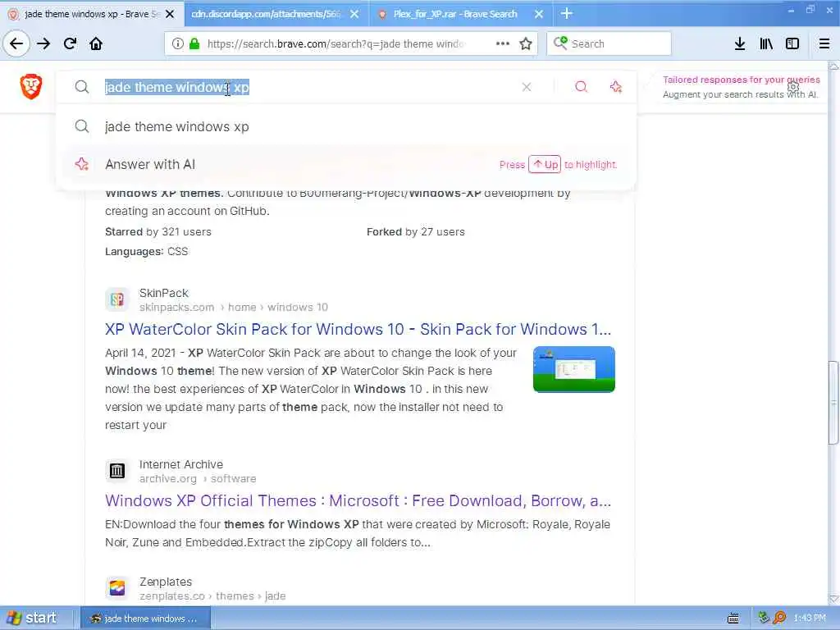Click the Starred by 321 users text
The width and height of the screenshot is (840, 630).
click(x=158, y=231)
